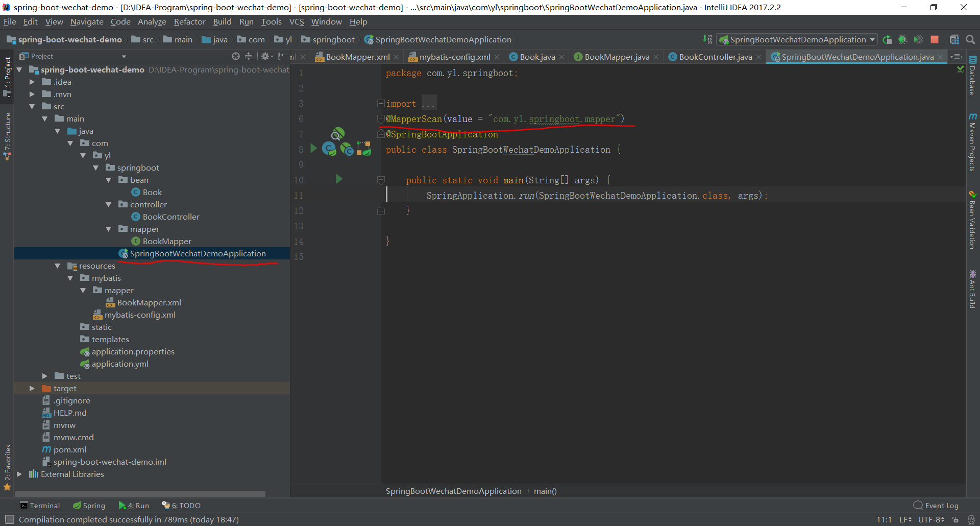This screenshot has width=980, height=526.
Task: Expand the .idea folder
Action: tap(32, 82)
